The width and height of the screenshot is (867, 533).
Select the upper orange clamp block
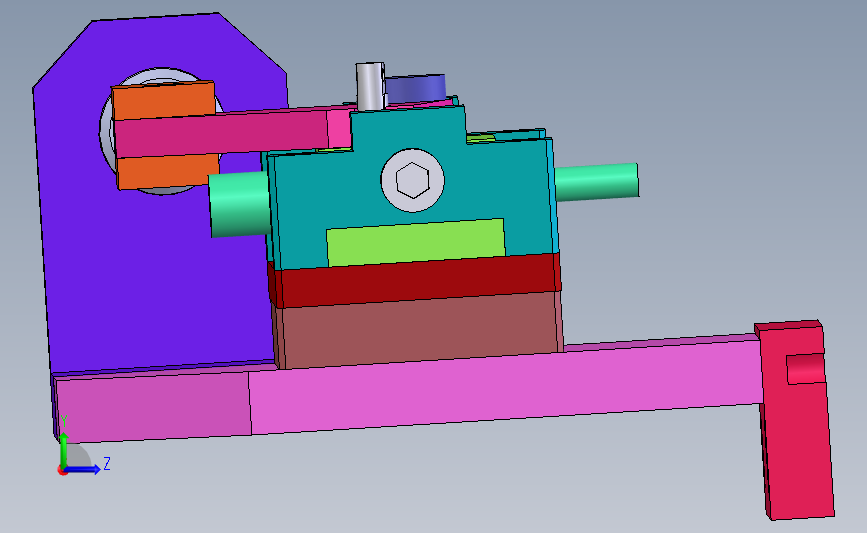pos(163,101)
